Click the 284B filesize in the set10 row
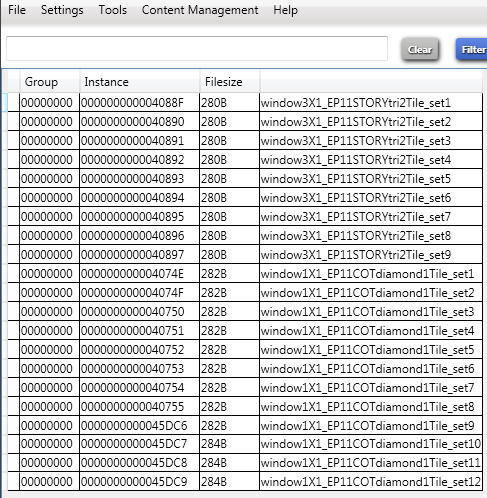This screenshot has height=498, width=487. (x=230, y=444)
